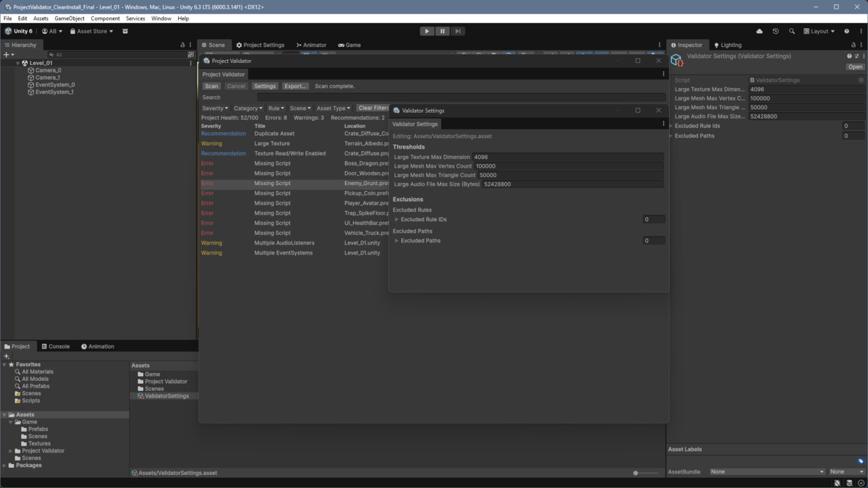The image size is (868, 488).
Task: Switch to the Scene tab
Action: tap(213, 45)
